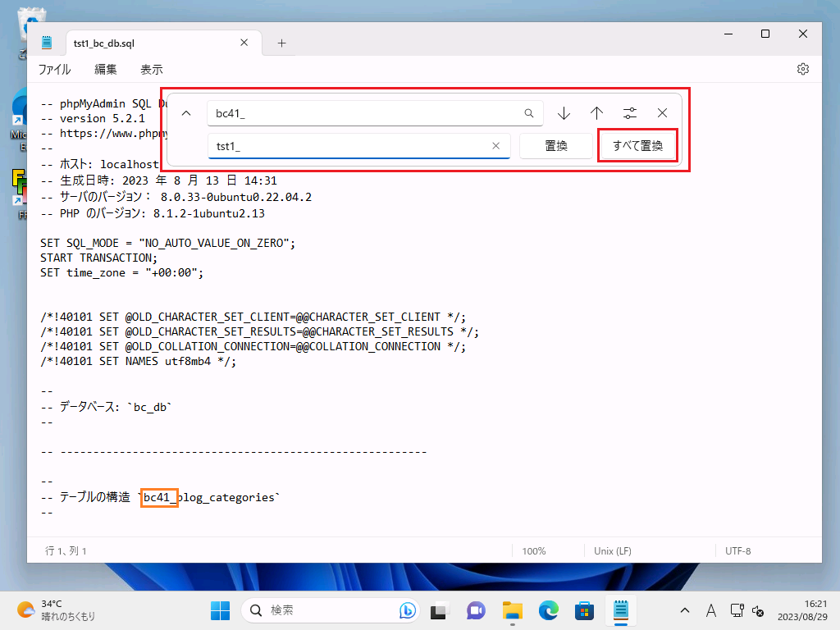This screenshot has width=840, height=630.
Task: Open the ファイル menu
Action: (54, 70)
